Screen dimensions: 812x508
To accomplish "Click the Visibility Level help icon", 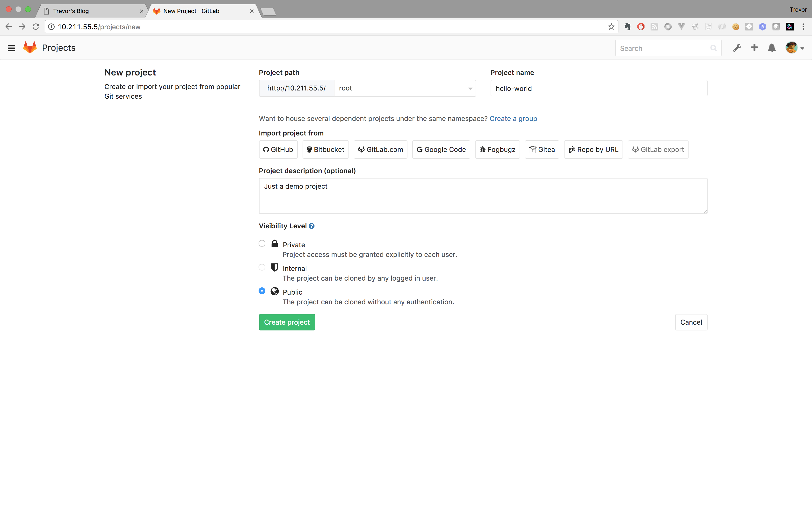I will [x=311, y=226].
